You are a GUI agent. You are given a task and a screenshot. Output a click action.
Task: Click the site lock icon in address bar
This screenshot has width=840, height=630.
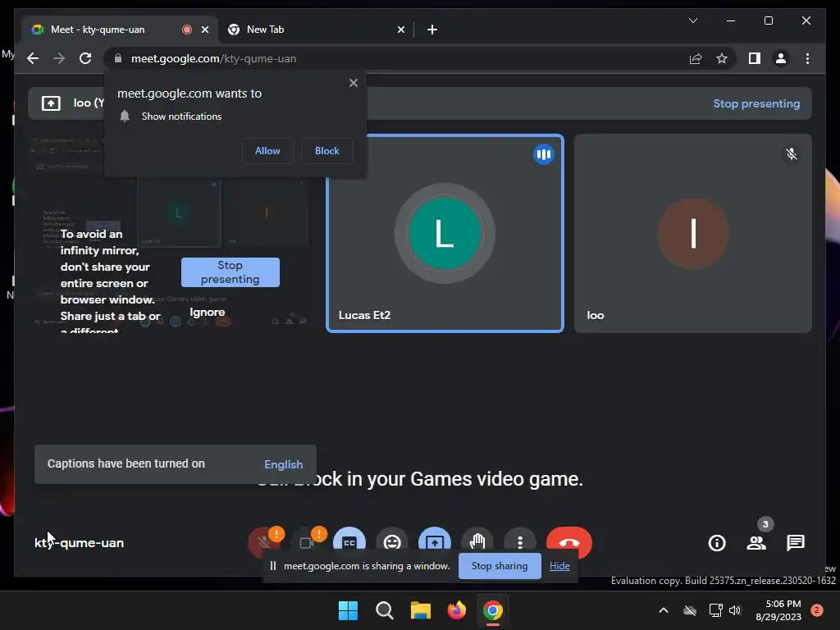[x=118, y=58]
